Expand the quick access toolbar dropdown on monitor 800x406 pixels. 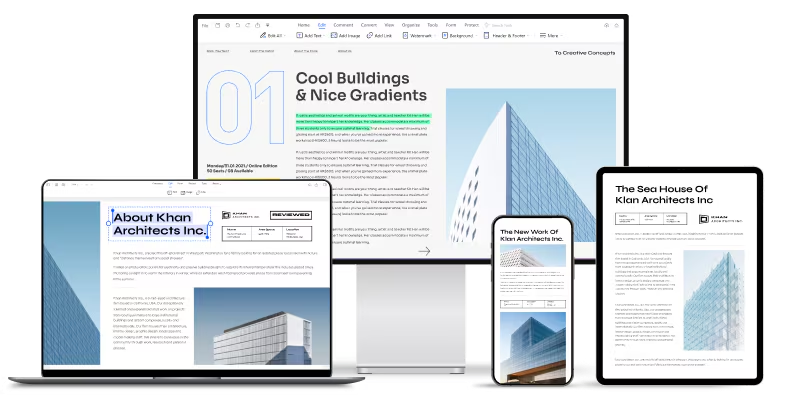pyautogui.click(x=267, y=25)
